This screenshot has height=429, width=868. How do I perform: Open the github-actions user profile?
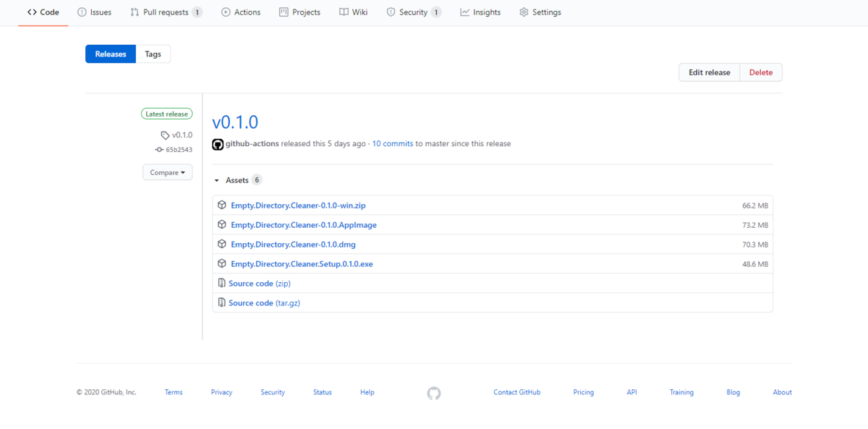[x=252, y=144]
